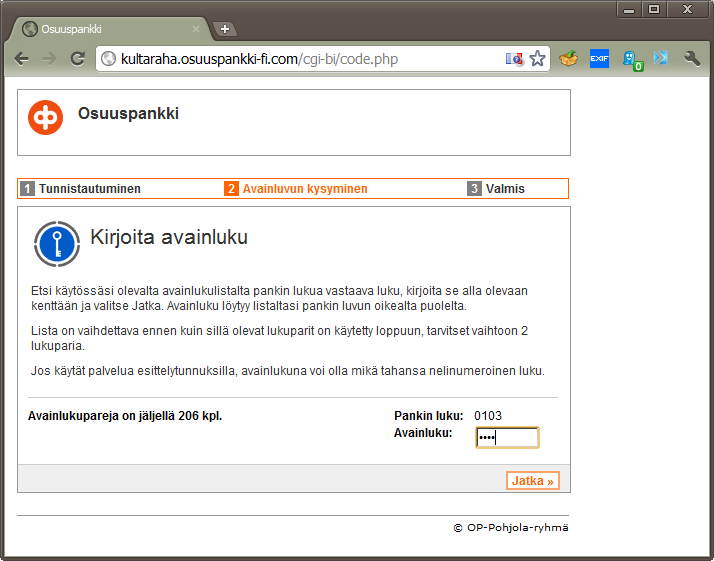Screen dimensions: 714x561
Task: Select the Osuuspankki browser tab
Action: click(x=109, y=29)
